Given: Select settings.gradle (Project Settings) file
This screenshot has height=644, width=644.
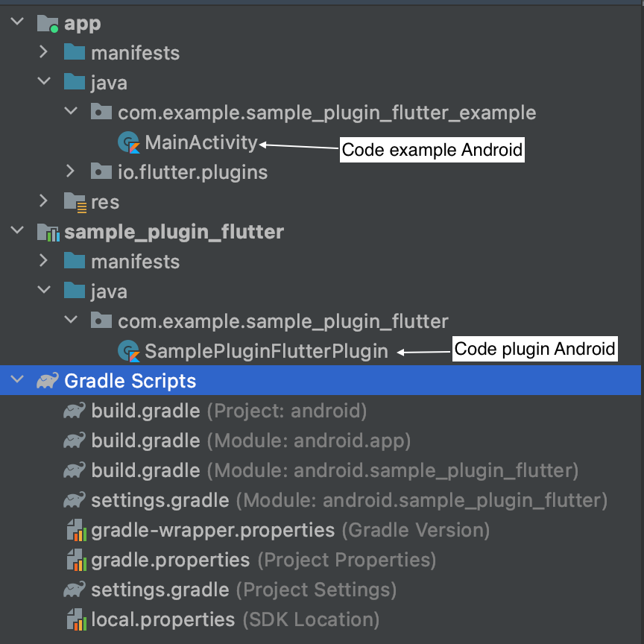Looking at the screenshot, I should click(160, 590).
